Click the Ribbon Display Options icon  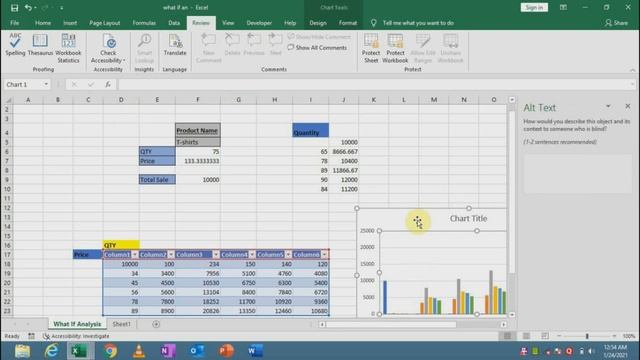[563, 7]
